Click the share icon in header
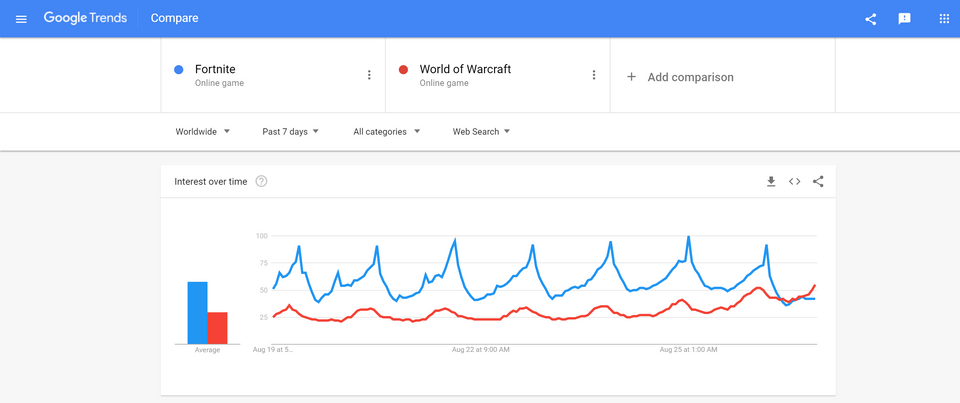The height and width of the screenshot is (403, 960). 870,19
